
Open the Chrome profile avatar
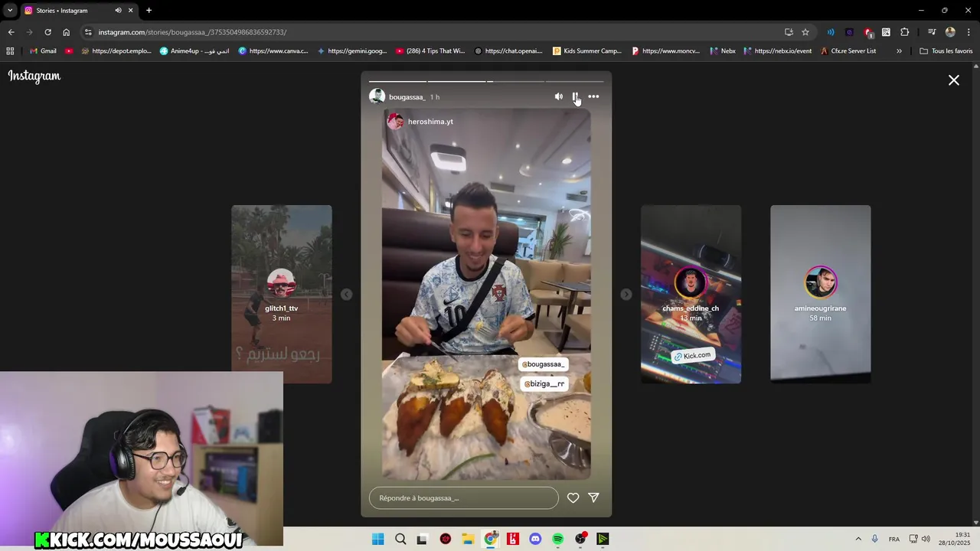[950, 32]
